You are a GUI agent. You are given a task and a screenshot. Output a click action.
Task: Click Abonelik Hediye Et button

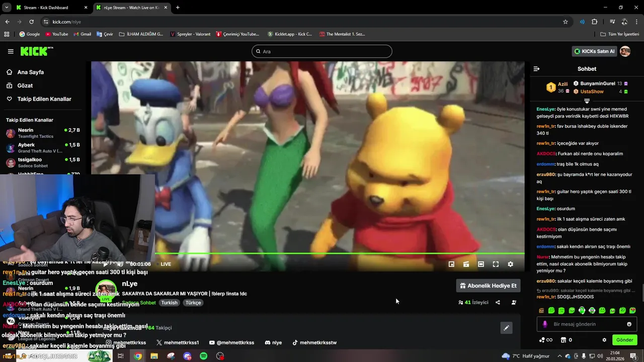click(x=488, y=286)
